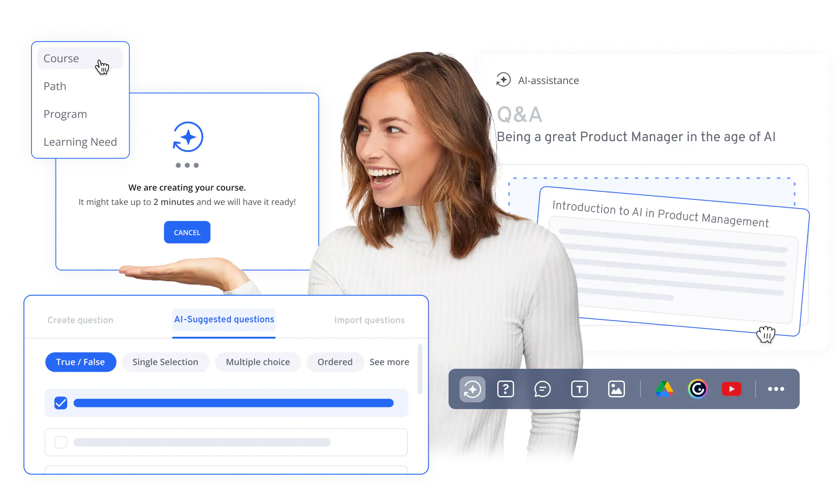Screen dimensions: 840x504
Task: Click the YouTube icon in the toolbar
Action: (731, 389)
